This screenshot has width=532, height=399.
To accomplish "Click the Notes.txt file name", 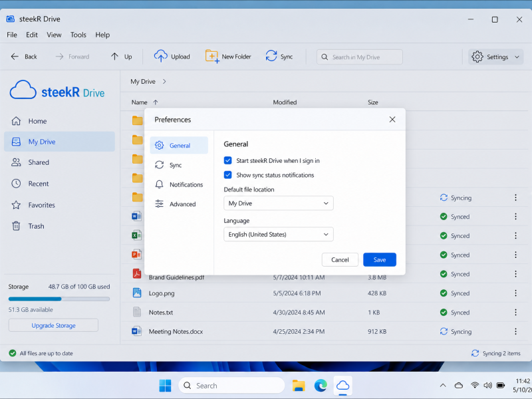I will (x=161, y=312).
